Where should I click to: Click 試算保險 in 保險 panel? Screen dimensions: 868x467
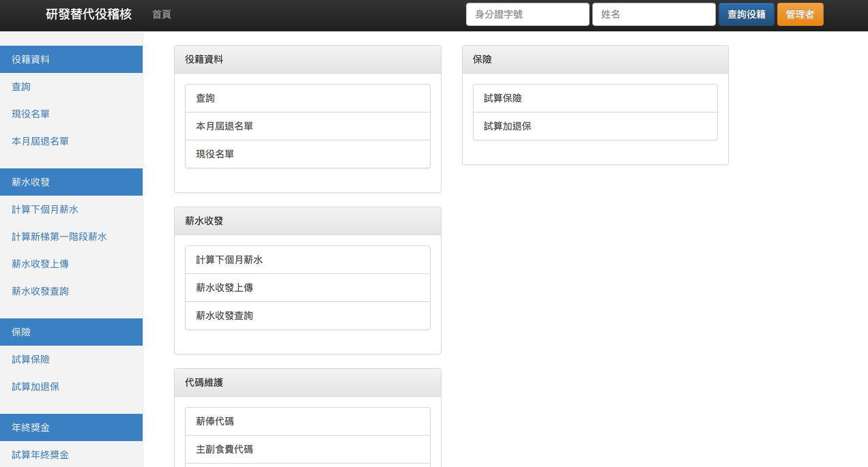click(x=596, y=98)
